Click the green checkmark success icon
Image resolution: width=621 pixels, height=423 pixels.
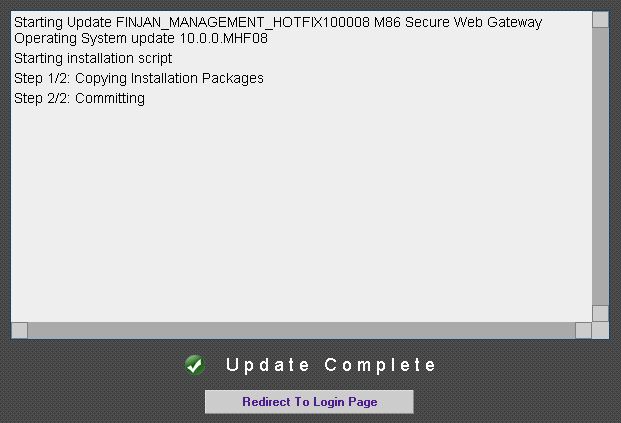[x=195, y=366]
